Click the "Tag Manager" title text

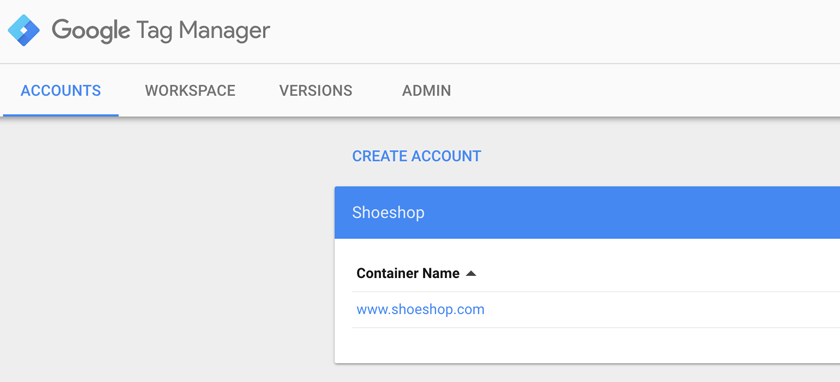click(203, 31)
